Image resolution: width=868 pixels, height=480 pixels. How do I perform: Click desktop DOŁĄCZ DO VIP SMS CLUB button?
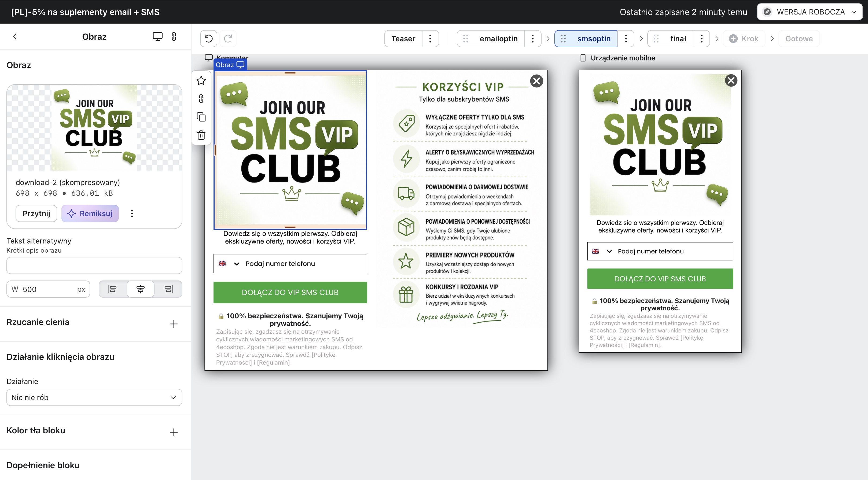pyautogui.click(x=290, y=292)
